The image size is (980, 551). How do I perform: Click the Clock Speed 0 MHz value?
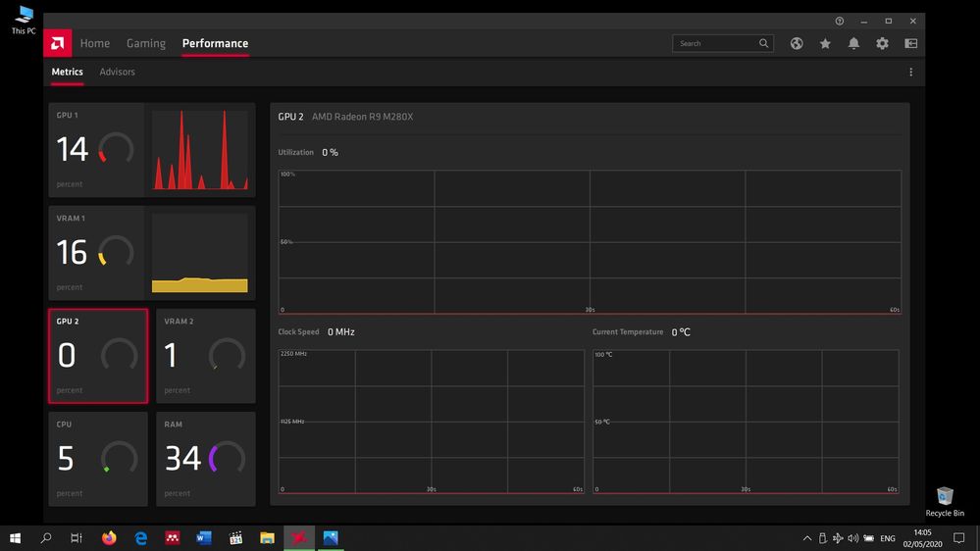[341, 331]
